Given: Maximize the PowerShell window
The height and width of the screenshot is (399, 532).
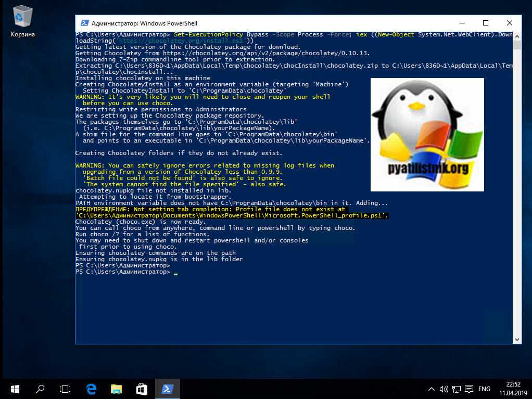Looking at the screenshot, I should coord(485,23).
